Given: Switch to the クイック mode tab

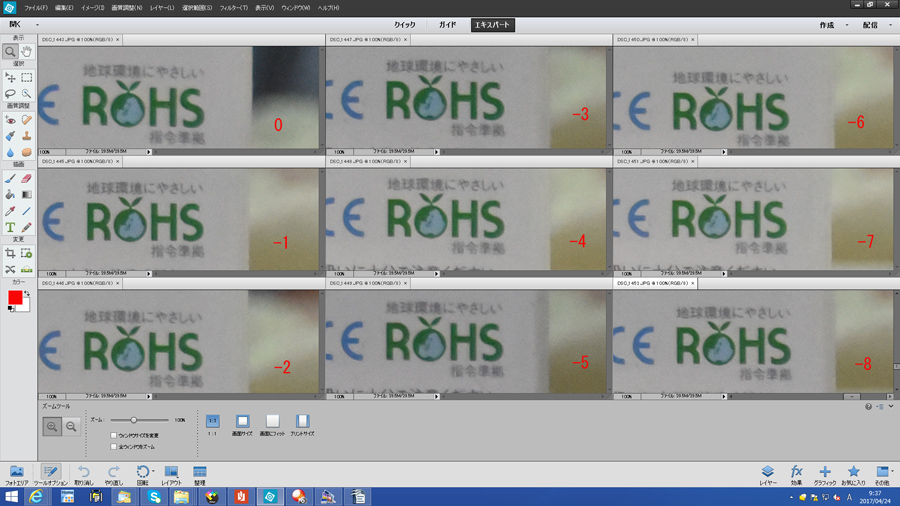Looking at the screenshot, I should point(404,24).
